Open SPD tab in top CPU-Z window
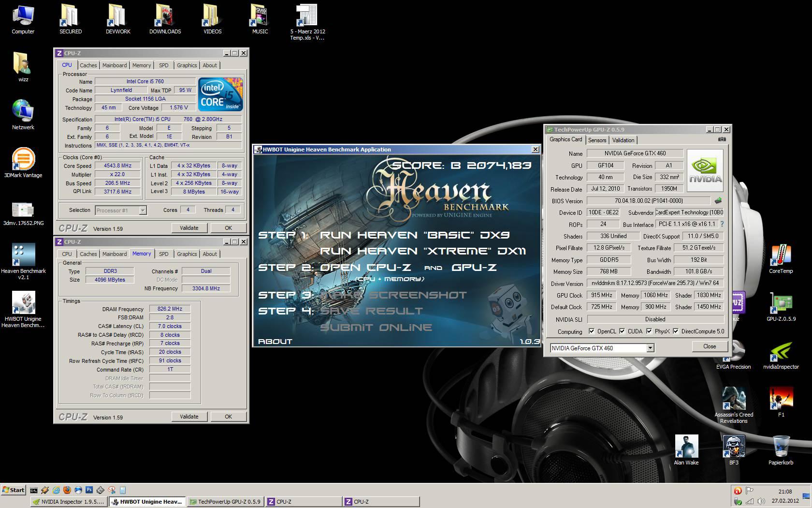Screen dimensions: 812x508 [x=164, y=65]
